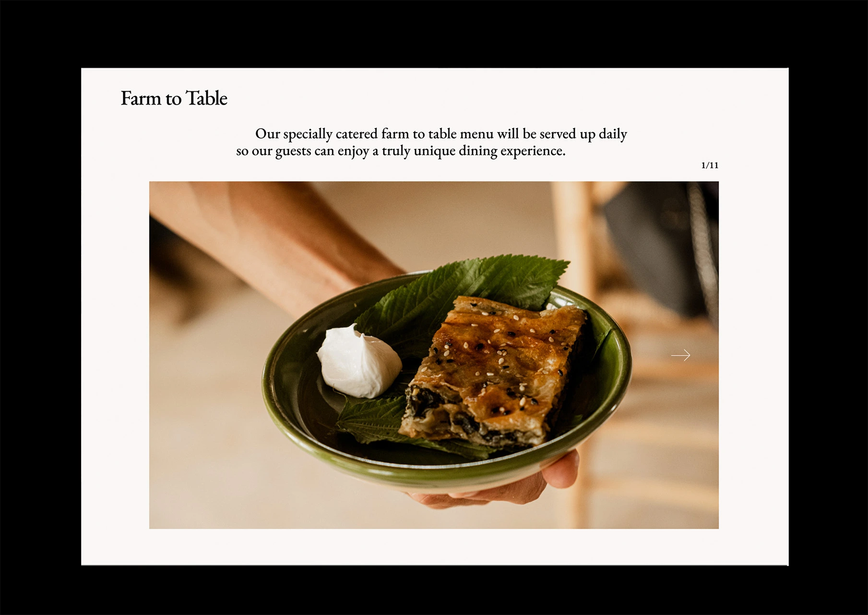868x615 pixels.
Task: Click the text line ending 'served up daily'
Action: tap(441, 134)
